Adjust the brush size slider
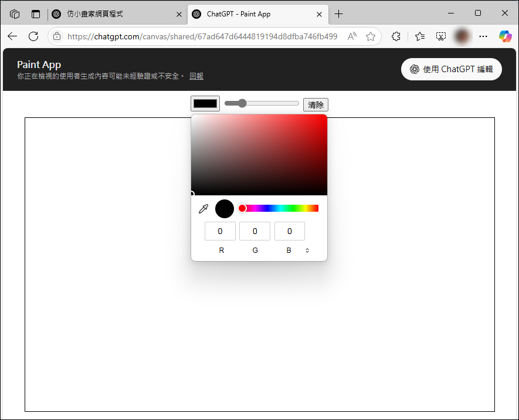 (x=262, y=103)
